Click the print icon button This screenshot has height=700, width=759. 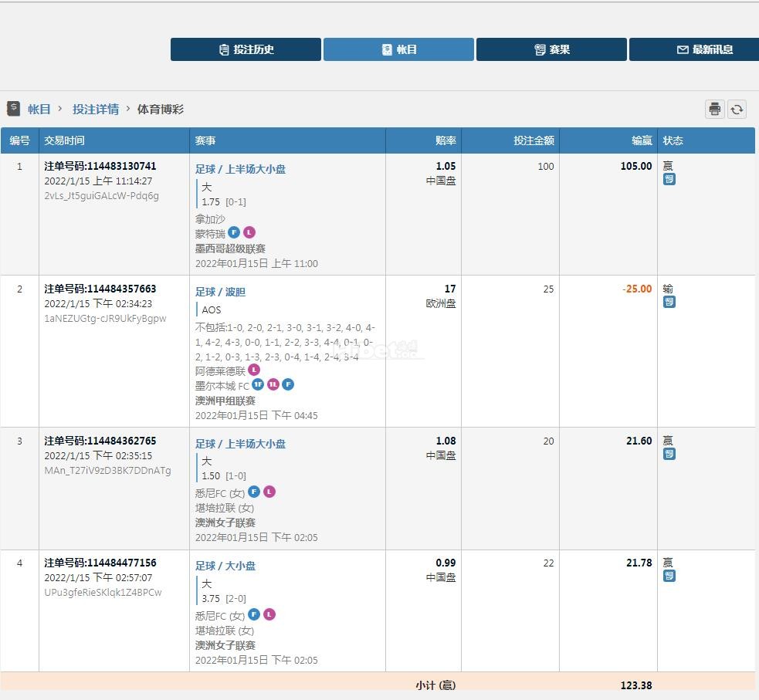point(714,110)
